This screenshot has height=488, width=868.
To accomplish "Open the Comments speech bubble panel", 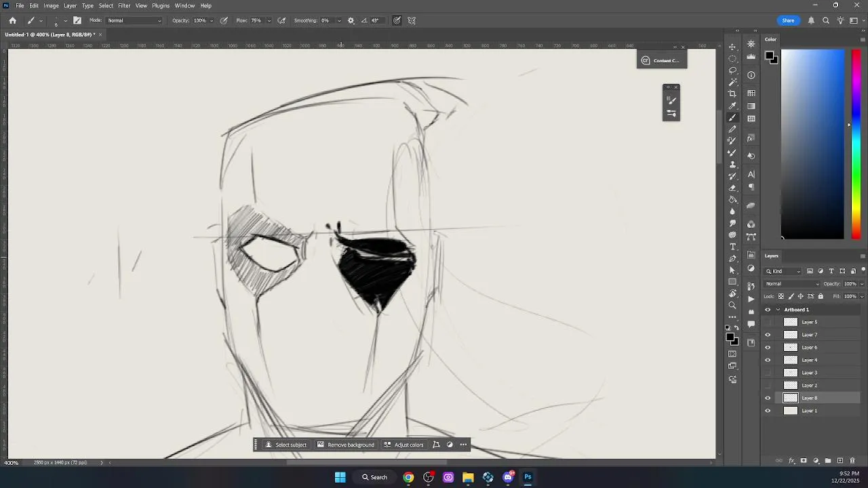I will pyautogui.click(x=751, y=324).
